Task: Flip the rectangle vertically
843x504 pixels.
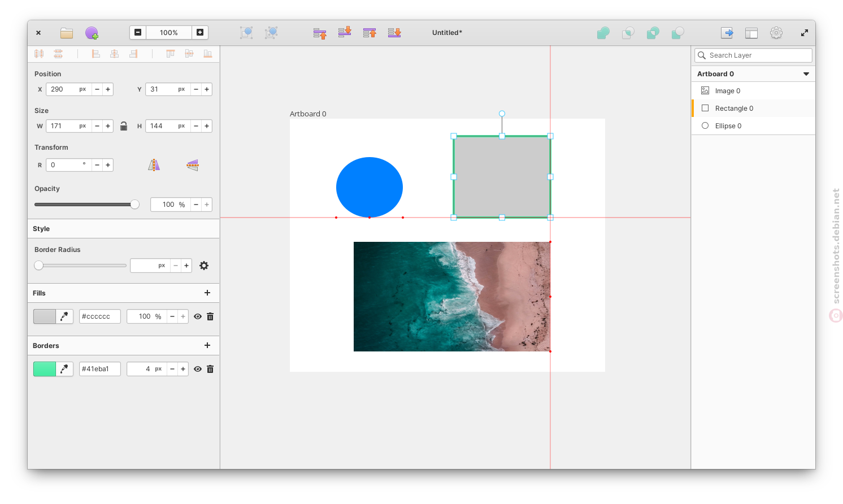Action: click(x=193, y=165)
